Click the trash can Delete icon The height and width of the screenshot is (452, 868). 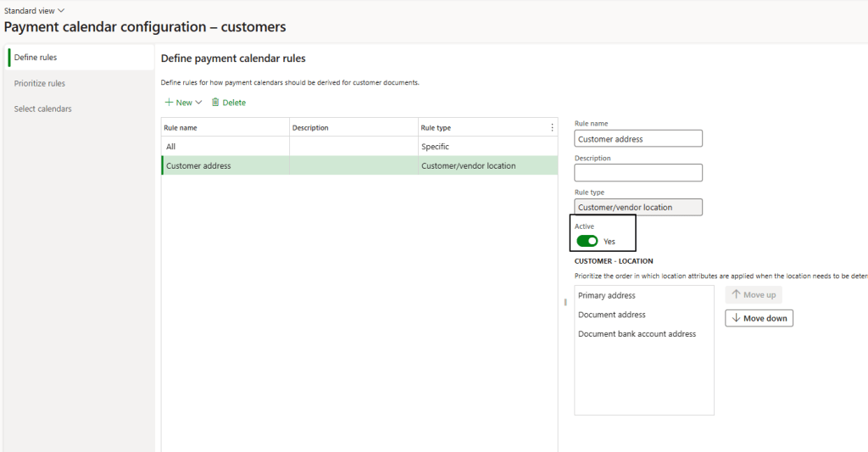click(215, 103)
